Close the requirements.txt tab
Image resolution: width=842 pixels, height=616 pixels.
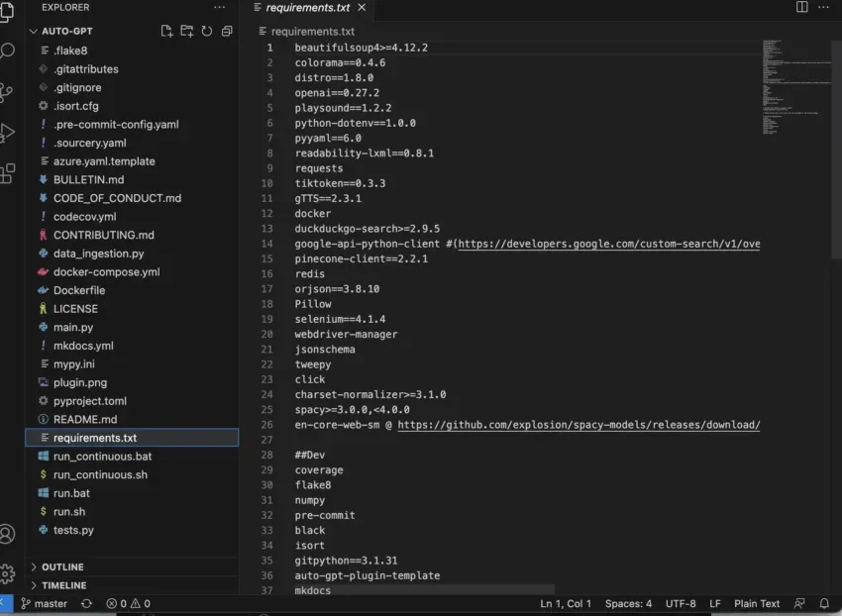(x=362, y=8)
